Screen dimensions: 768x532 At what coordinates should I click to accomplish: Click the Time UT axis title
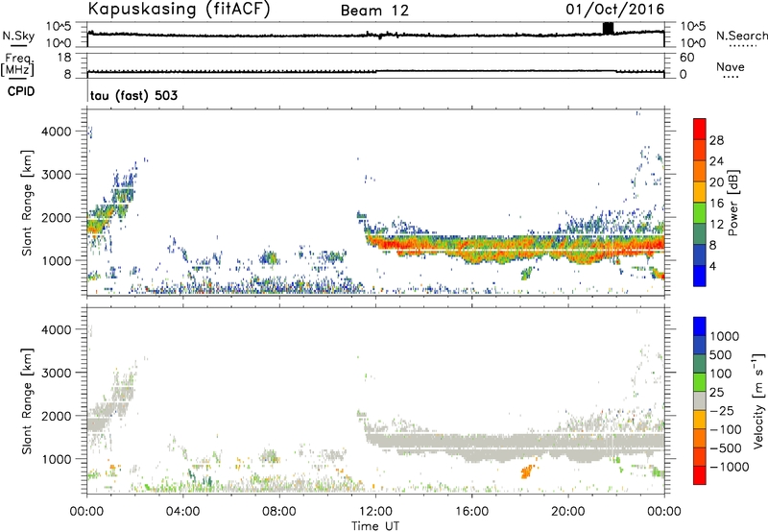[x=375, y=526]
